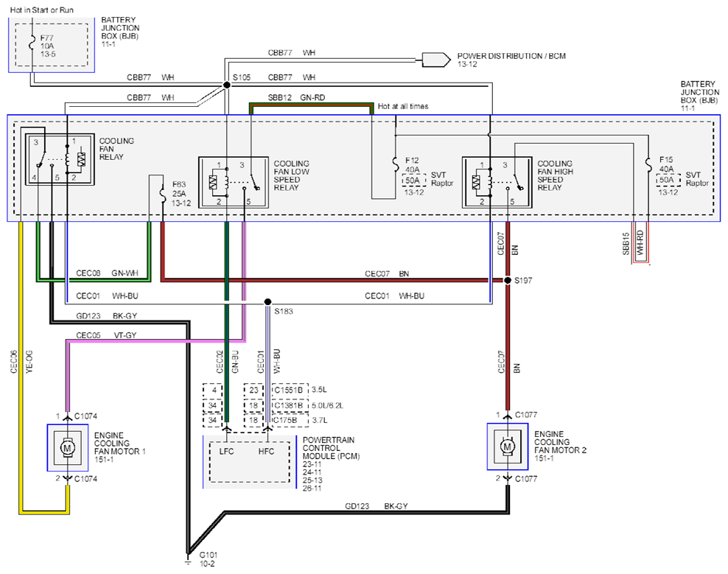The image size is (728, 574).
Task: Select the G101 ground symbol
Action: click(x=188, y=561)
